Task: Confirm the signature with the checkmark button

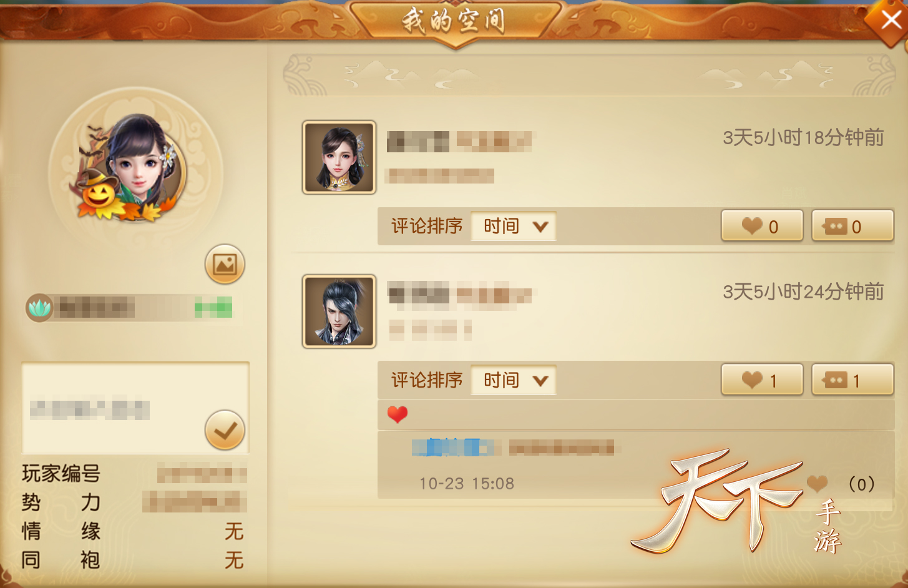Action: pyautogui.click(x=225, y=430)
